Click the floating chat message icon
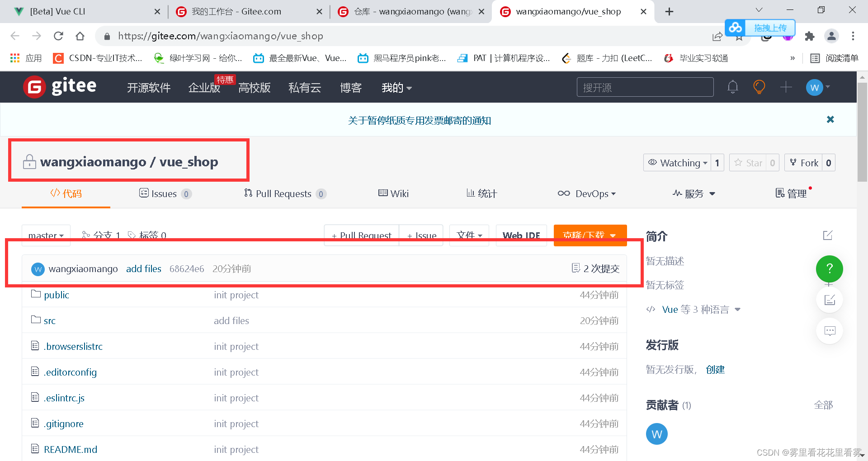868x461 pixels. (830, 330)
